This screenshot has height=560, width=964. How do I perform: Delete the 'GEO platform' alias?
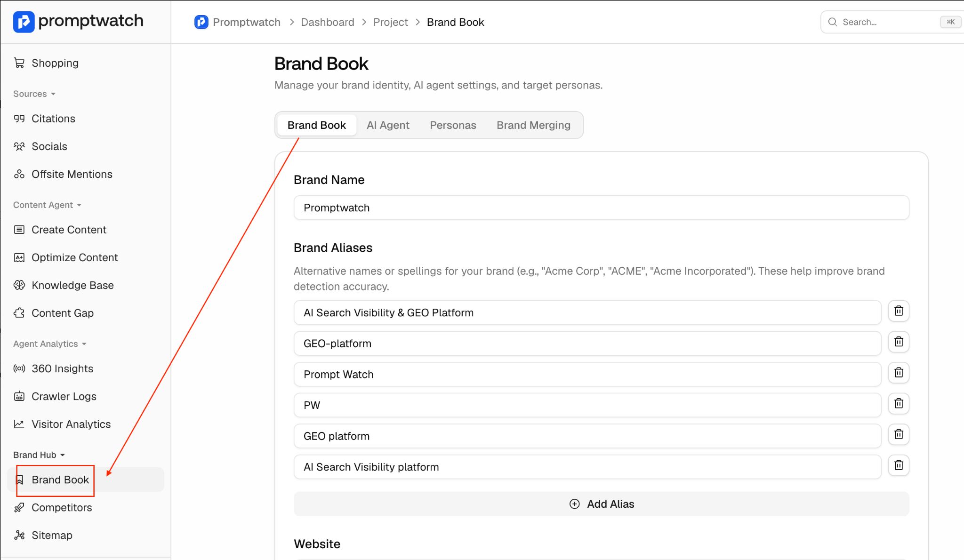tap(899, 434)
